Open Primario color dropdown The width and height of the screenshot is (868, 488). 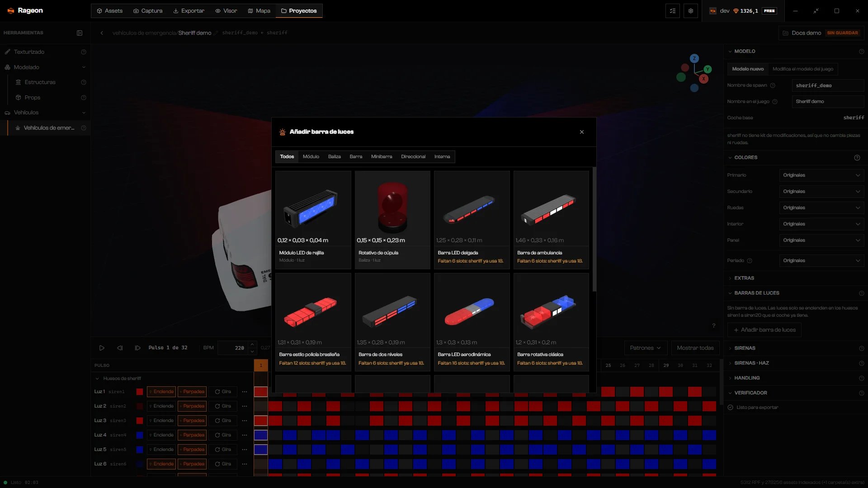click(821, 175)
